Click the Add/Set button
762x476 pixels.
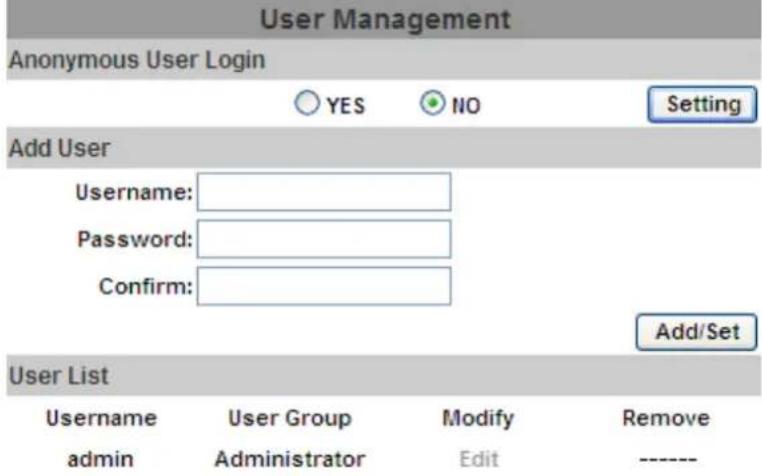click(696, 332)
